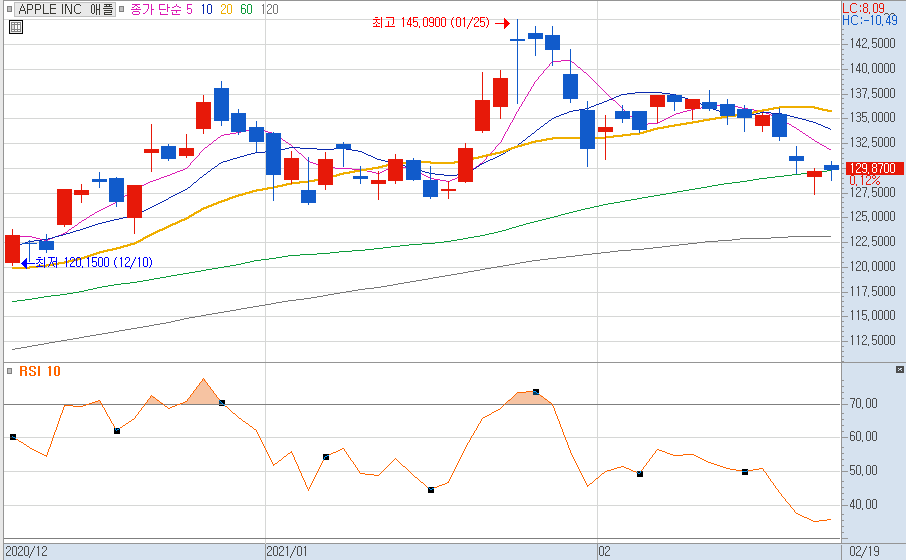Select the 120-period moving average legend

point(269,9)
